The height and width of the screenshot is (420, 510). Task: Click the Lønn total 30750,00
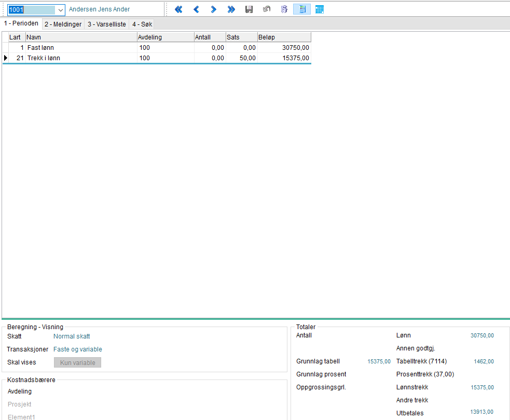pyautogui.click(x=482, y=335)
